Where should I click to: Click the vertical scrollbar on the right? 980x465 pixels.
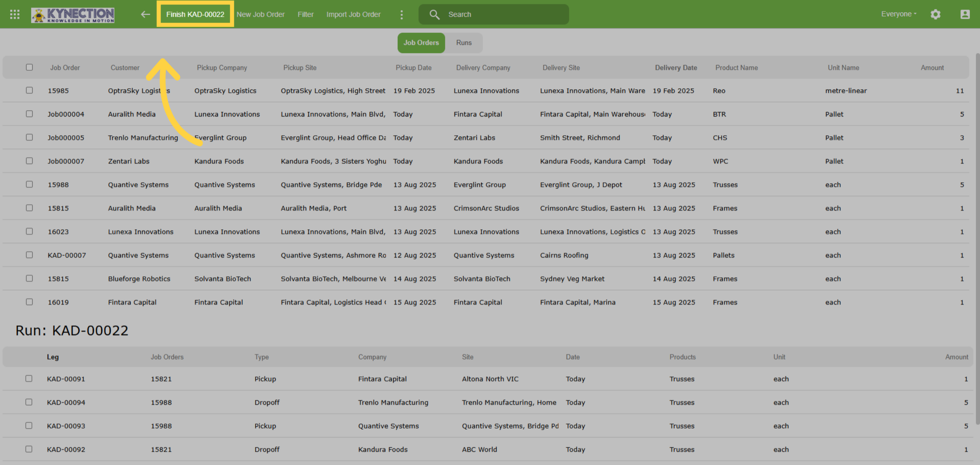click(977, 239)
